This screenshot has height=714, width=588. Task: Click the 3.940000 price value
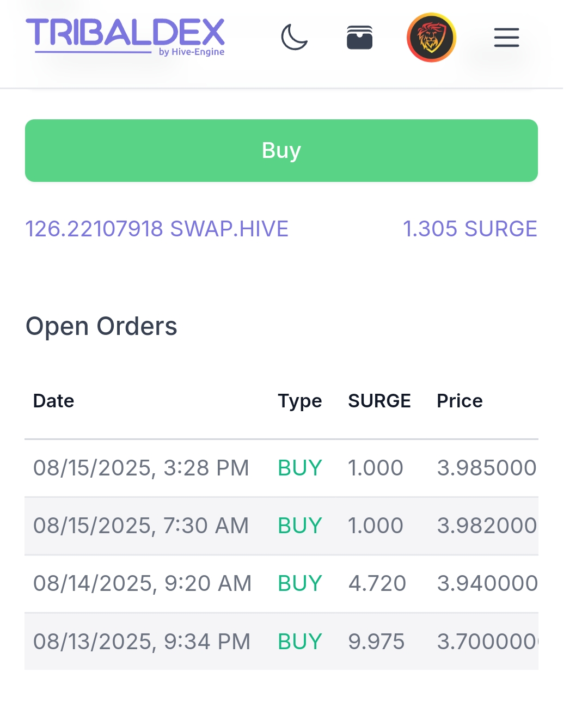click(x=487, y=583)
